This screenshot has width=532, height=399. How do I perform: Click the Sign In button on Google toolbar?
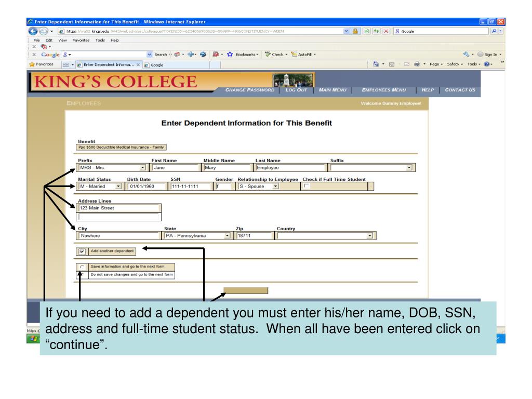point(488,54)
